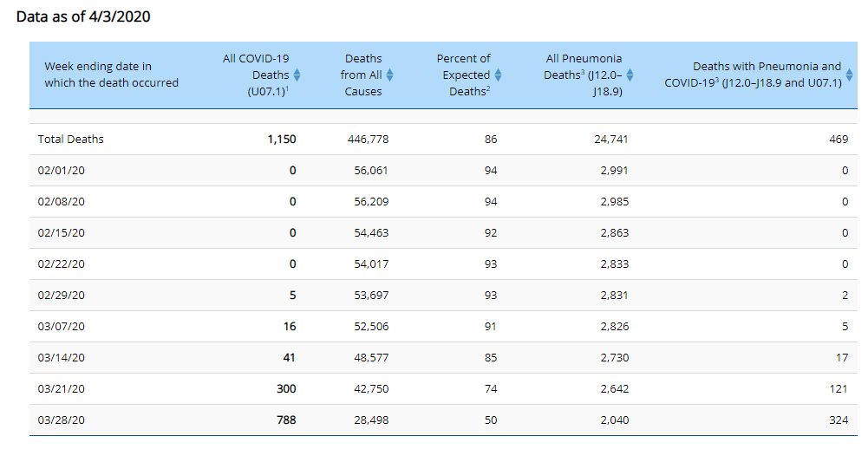Sort by All COVID-19 Deaths arrows
Screen dimensions: 868x449
click(297, 75)
